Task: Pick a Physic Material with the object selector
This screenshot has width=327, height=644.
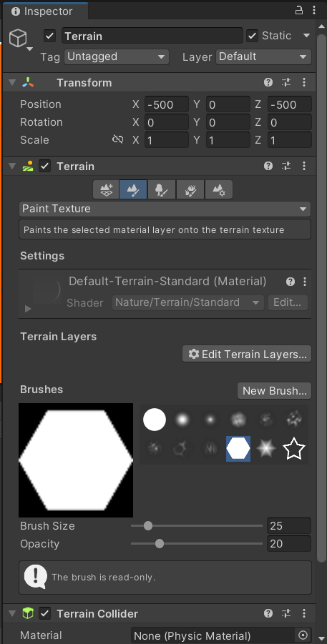Action: click(x=303, y=635)
